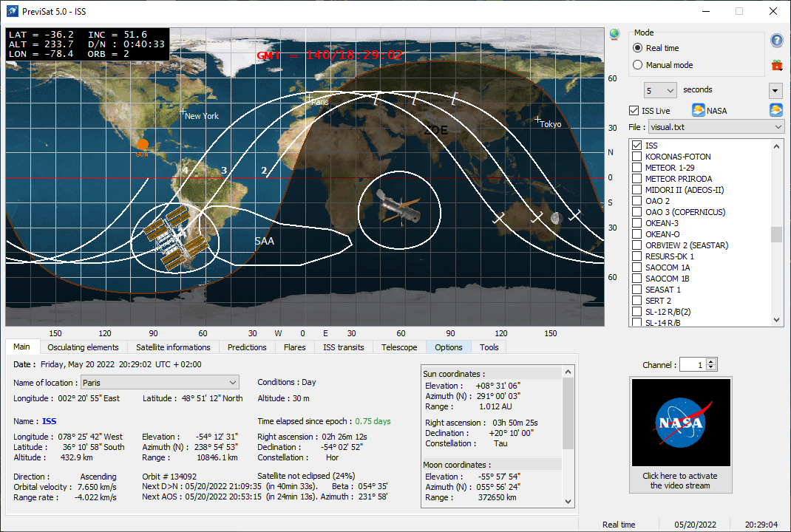
Task: Switch to the Osculating elements tab
Action: click(x=84, y=347)
